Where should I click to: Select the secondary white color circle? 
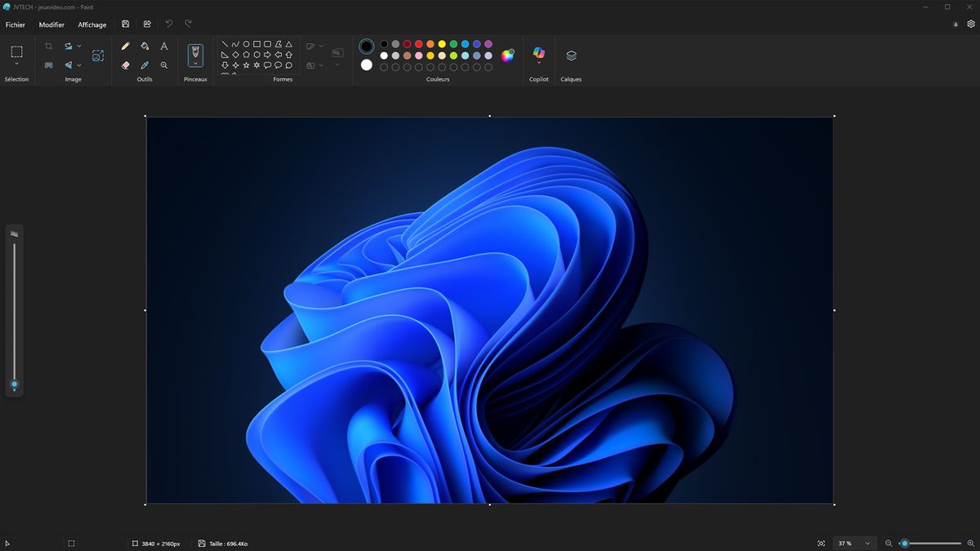click(x=367, y=65)
